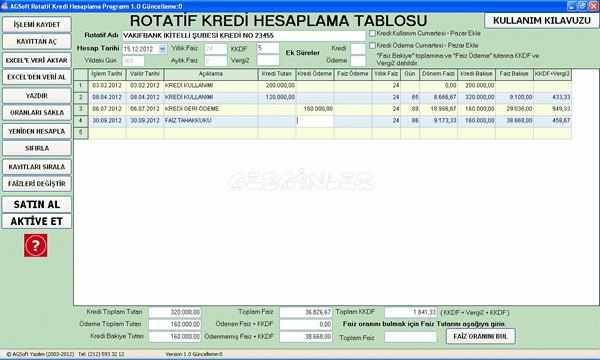Click the Ek Süreler Kredi field
The image size is (600, 360).
click(x=358, y=49)
